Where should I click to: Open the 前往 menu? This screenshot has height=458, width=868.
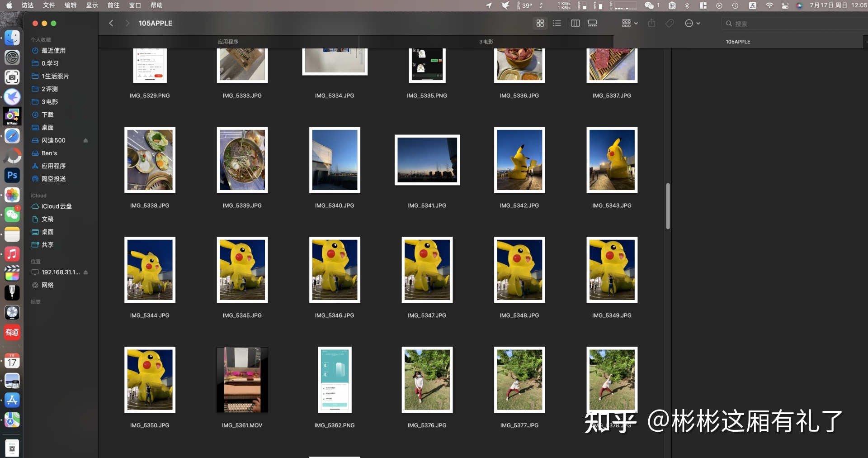[x=113, y=5]
